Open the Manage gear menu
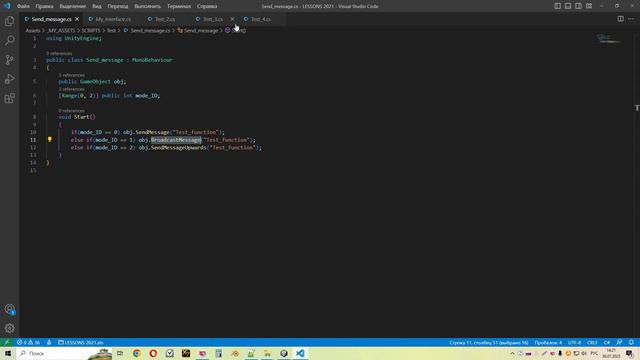 pos(9,328)
